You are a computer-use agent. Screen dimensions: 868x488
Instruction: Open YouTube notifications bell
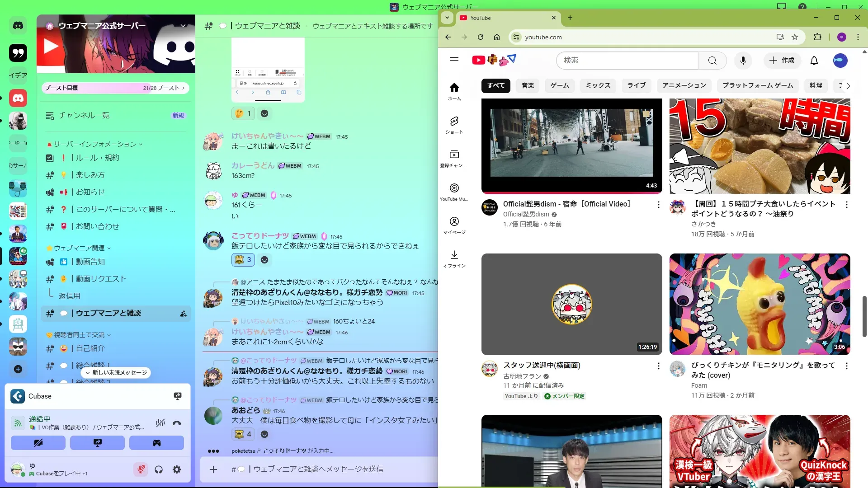click(x=814, y=60)
